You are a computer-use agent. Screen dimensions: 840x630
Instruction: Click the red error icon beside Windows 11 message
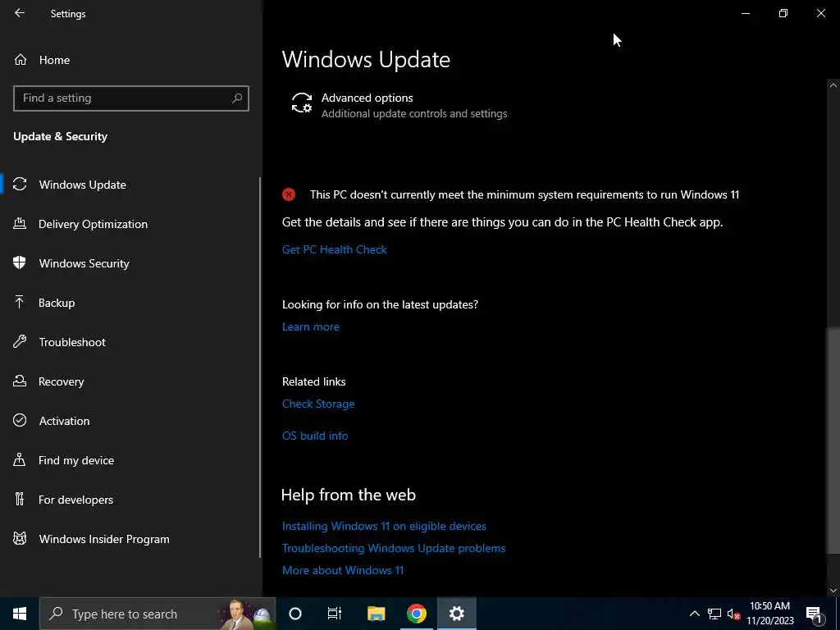pyautogui.click(x=289, y=194)
